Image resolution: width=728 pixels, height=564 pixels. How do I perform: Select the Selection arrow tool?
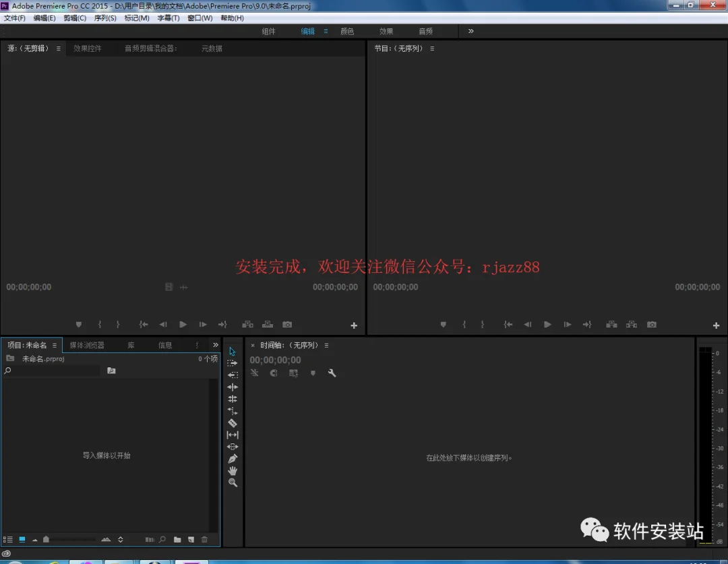pos(232,351)
